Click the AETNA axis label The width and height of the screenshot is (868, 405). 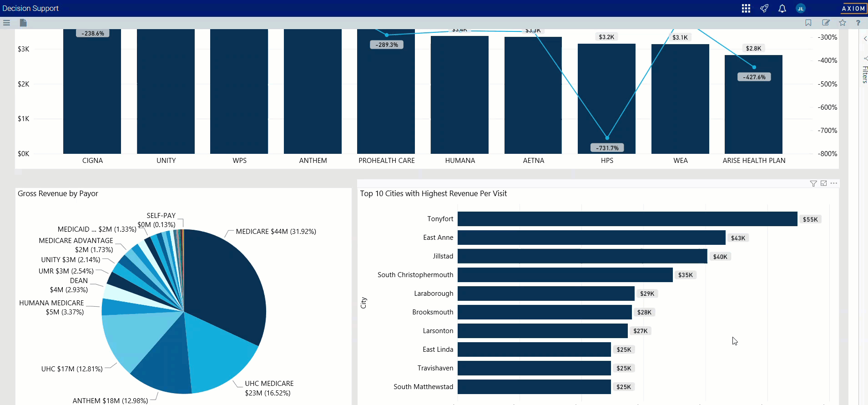(534, 161)
